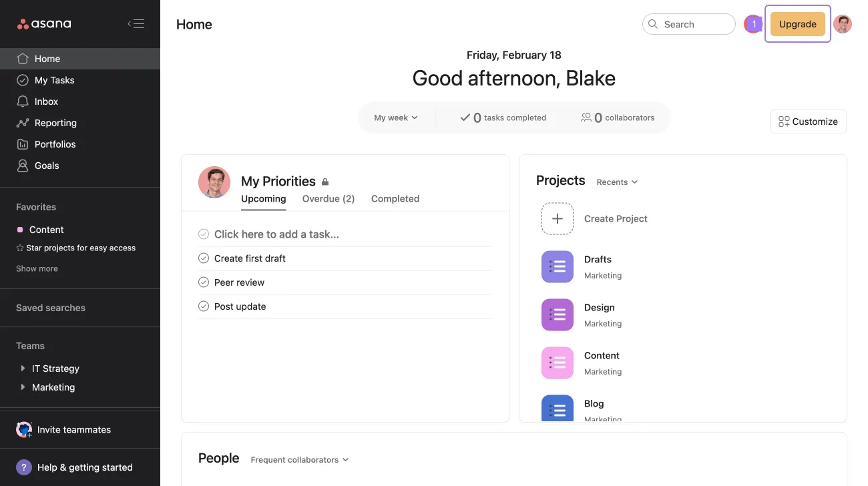Click the purple Design project icon
This screenshot has width=868, height=486.
[557, 314]
